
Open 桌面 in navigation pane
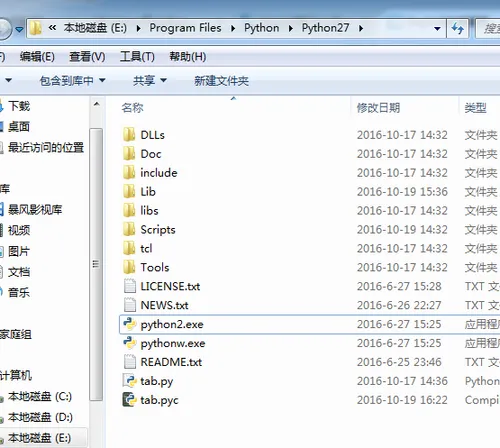click(19, 127)
